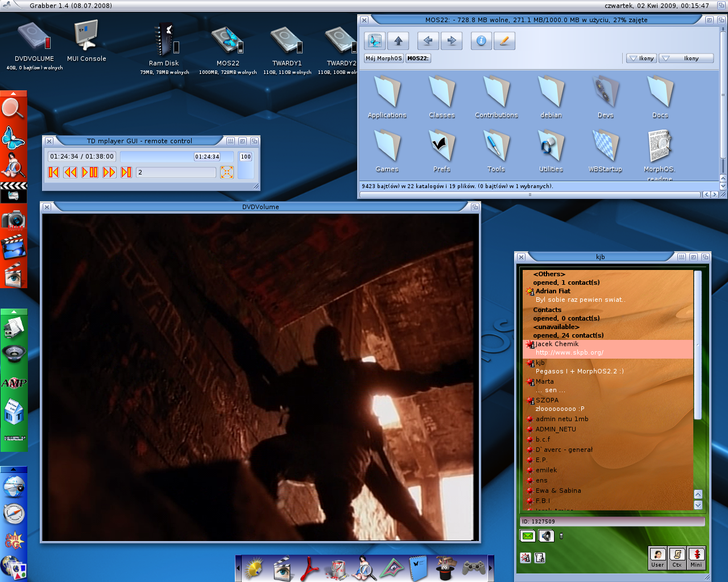Toggle the sound speaker icon in kjb window

point(546,536)
